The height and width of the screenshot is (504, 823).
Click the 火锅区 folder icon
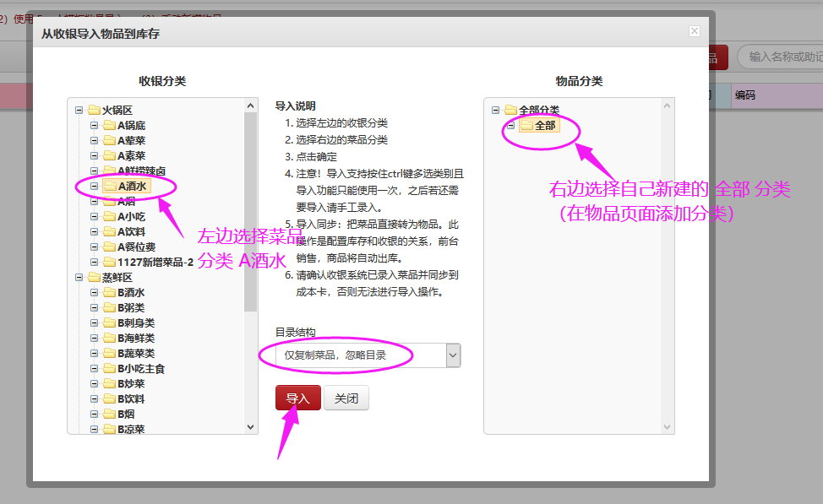(x=94, y=110)
